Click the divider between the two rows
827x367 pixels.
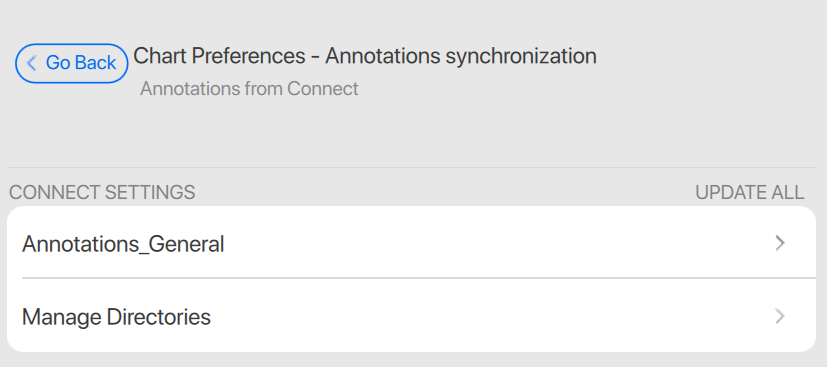click(x=419, y=278)
